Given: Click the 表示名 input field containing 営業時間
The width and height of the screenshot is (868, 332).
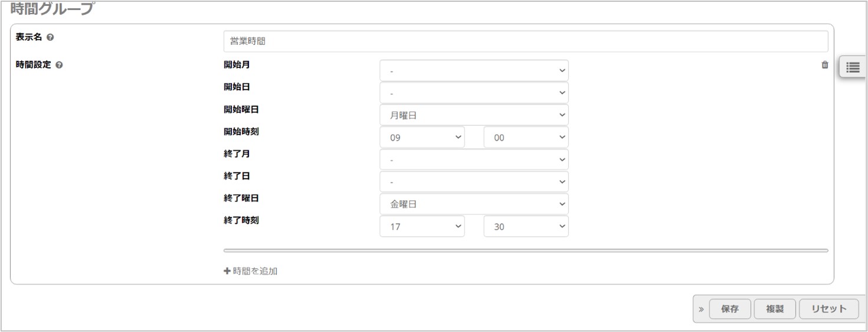Looking at the screenshot, I should (526, 41).
